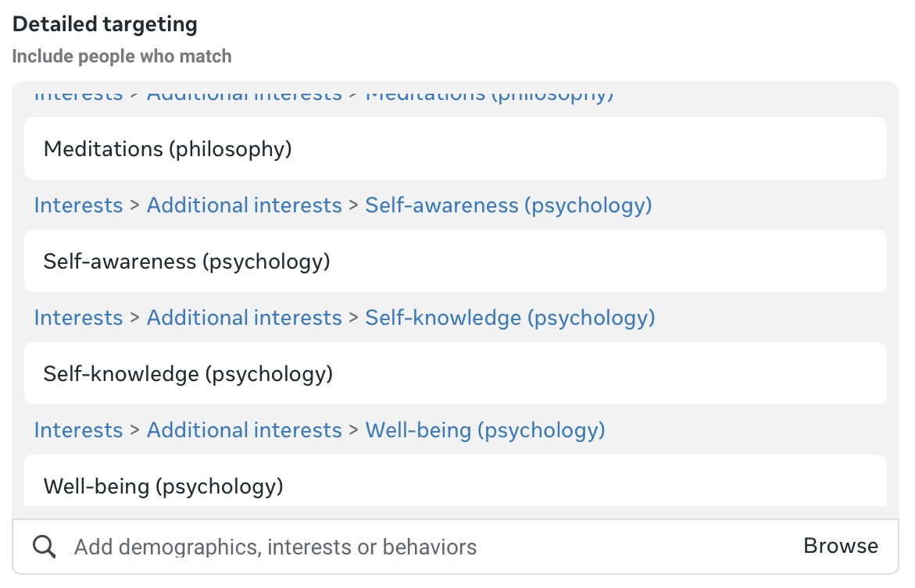This screenshot has width=915, height=588.
Task: Open Additional interests breadcrumb above Well-being item
Action: pyautogui.click(x=244, y=430)
